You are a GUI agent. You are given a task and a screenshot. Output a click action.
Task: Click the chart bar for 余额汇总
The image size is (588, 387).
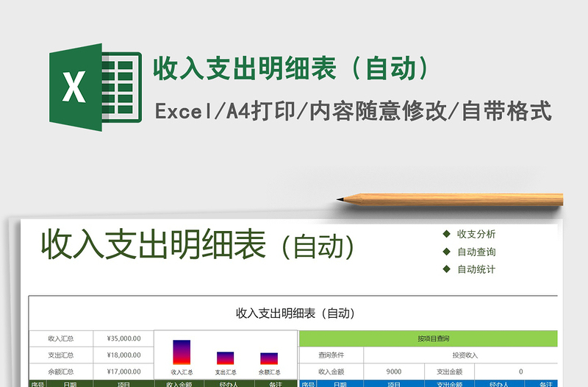coord(269,358)
